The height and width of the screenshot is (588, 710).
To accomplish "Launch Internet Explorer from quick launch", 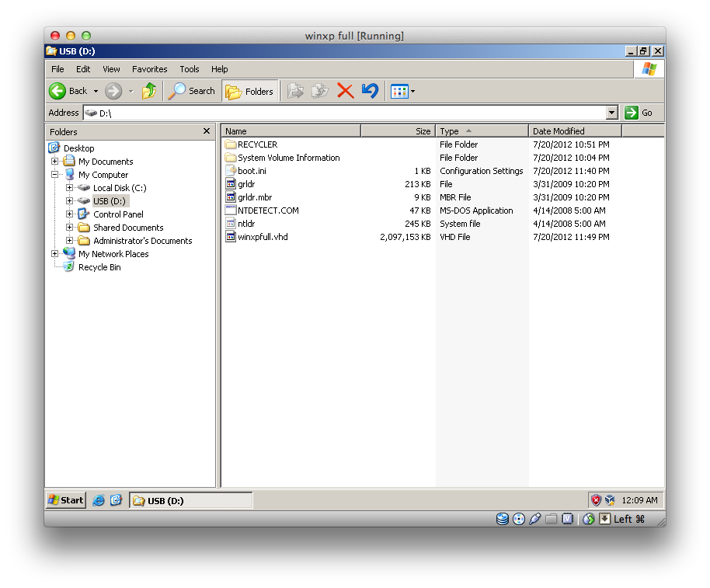I will coord(98,500).
